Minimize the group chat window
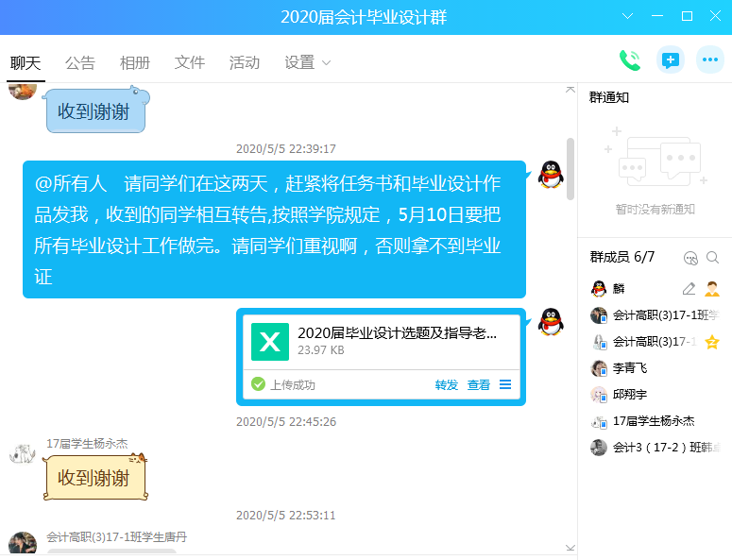Screen dimensions: 732x560 coord(657,16)
